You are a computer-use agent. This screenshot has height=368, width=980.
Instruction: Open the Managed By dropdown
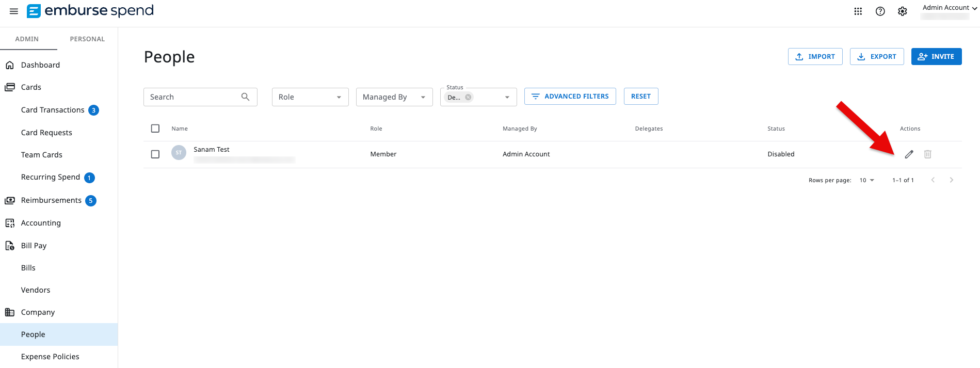pyautogui.click(x=394, y=97)
